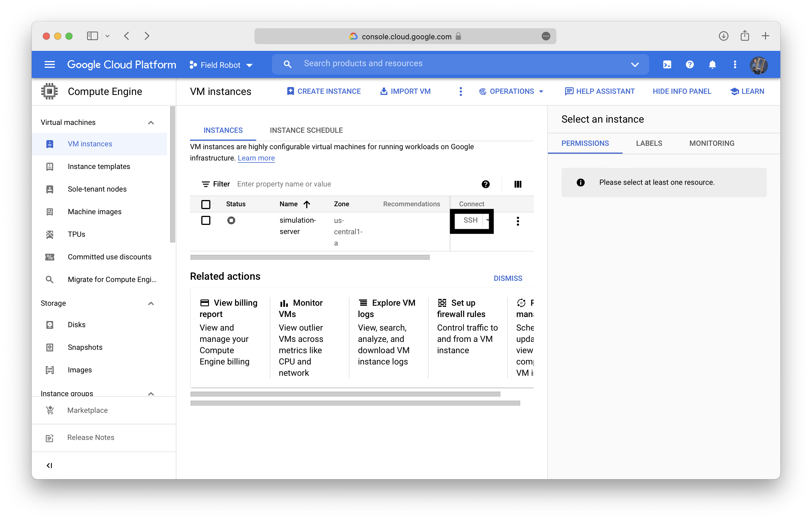Activate Cloud Shell terminal icon
The width and height of the screenshot is (812, 521).
(x=667, y=64)
